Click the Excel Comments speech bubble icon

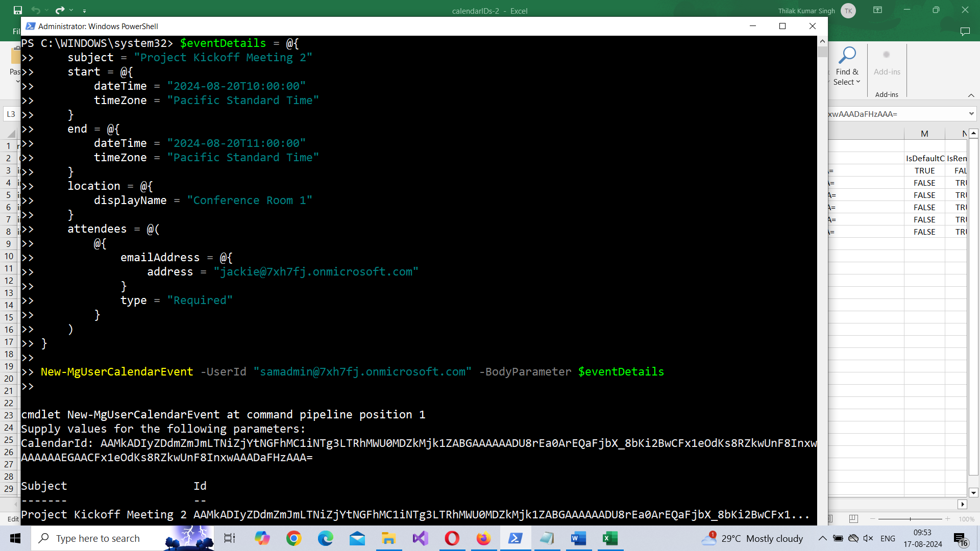(x=965, y=32)
